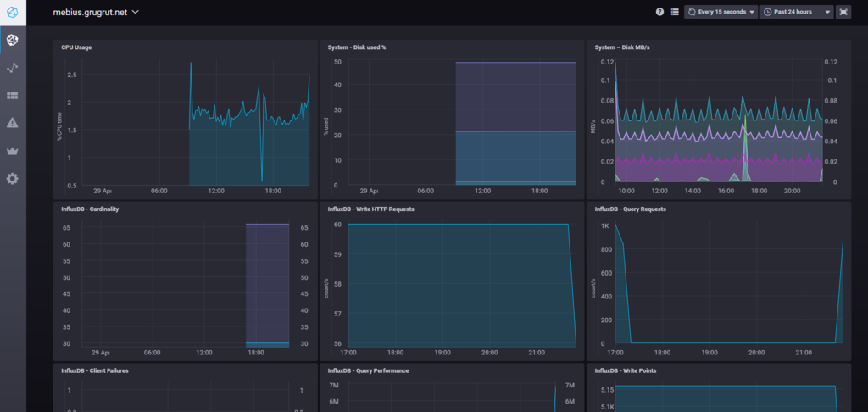Open the Data Explorer graph icon
The image size is (868, 412).
click(12, 68)
